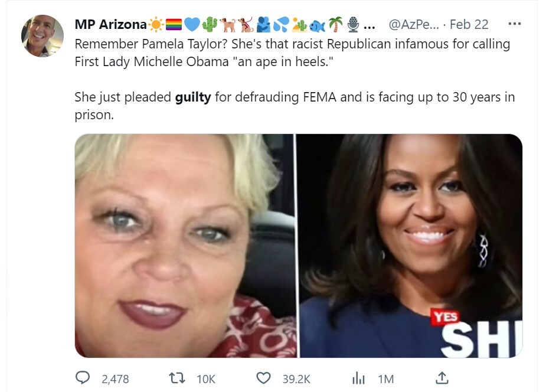The width and height of the screenshot is (546, 392).
Task: Like the tweet with heart icon
Action: click(x=264, y=378)
